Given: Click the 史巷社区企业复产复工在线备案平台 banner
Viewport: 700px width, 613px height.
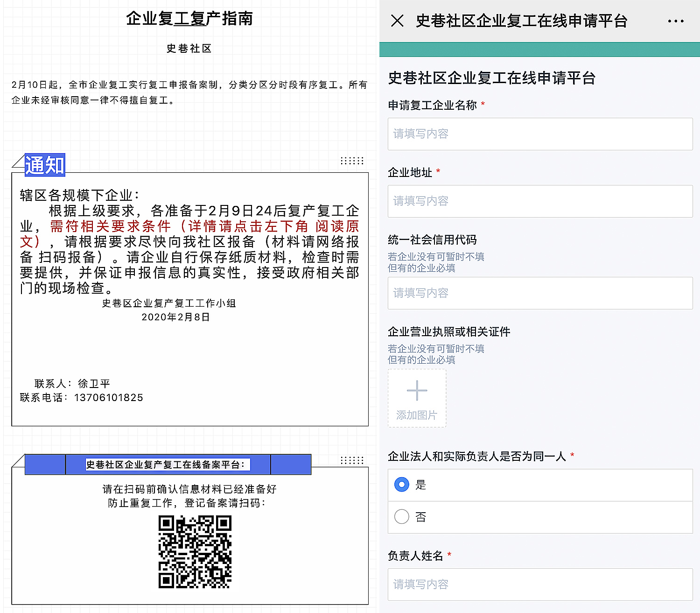Looking at the screenshot, I should (x=168, y=465).
